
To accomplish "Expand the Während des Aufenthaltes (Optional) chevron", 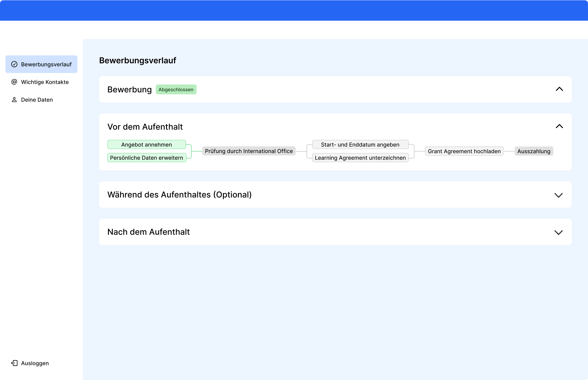I will coord(558,195).
